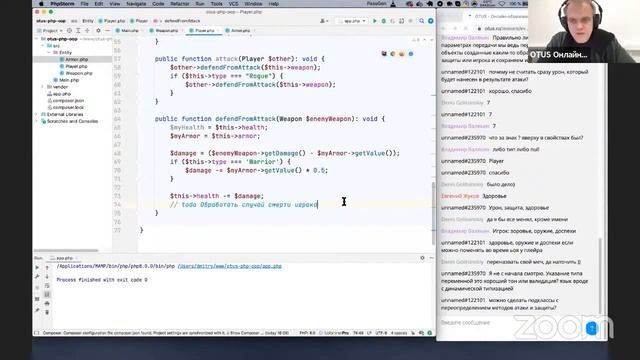640x360 pixels.
Task: Select Weapon.php in project tree
Action: (79, 73)
